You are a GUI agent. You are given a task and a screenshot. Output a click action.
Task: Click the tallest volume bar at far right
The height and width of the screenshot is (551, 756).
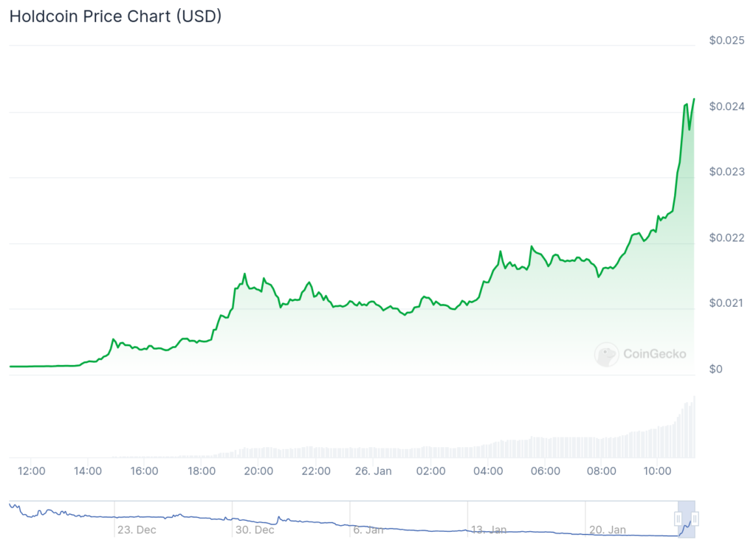coord(694,428)
